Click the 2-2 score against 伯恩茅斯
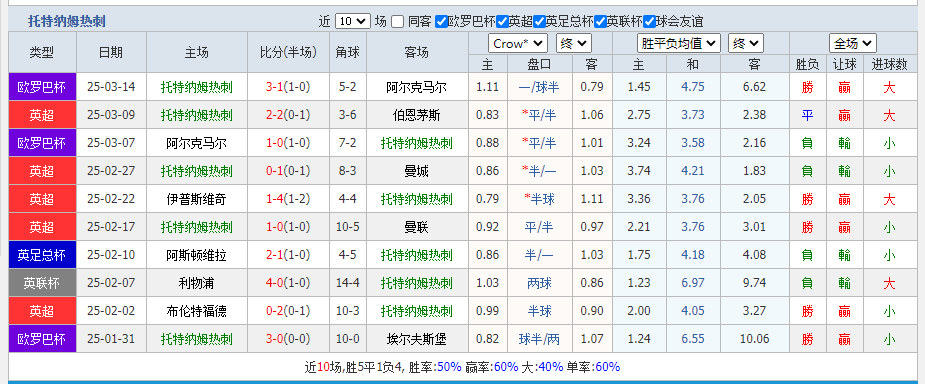925x384 pixels. point(274,115)
